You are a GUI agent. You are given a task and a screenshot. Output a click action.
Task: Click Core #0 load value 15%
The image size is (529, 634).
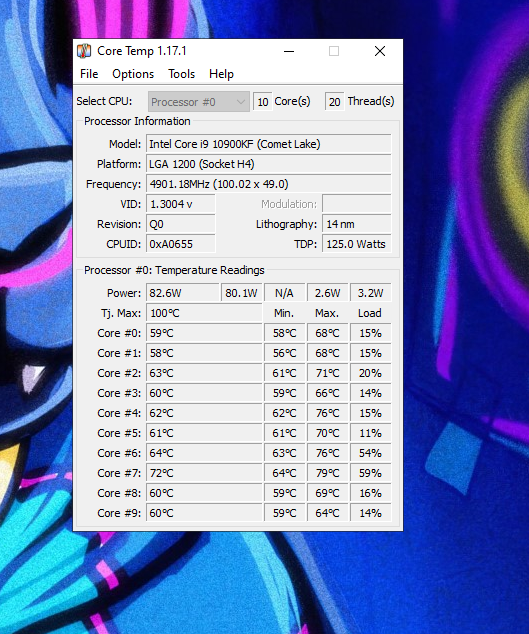370,333
